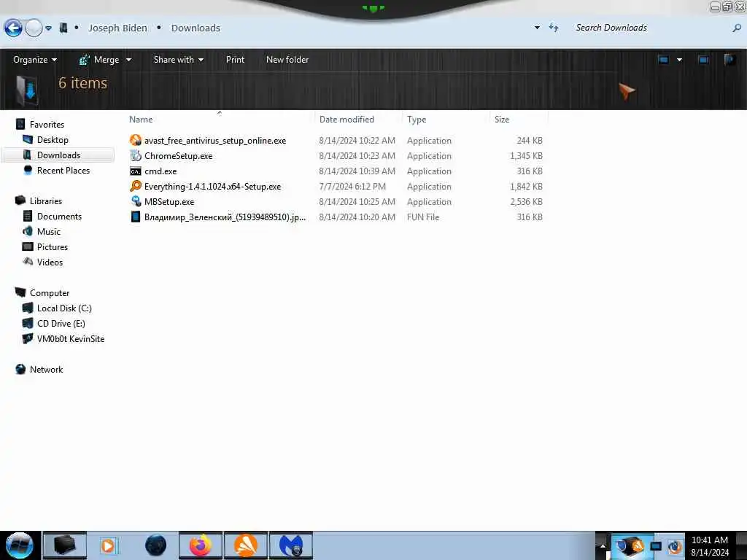The height and width of the screenshot is (560, 747).
Task: Open Local Disk (C:)
Action: (x=64, y=308)
